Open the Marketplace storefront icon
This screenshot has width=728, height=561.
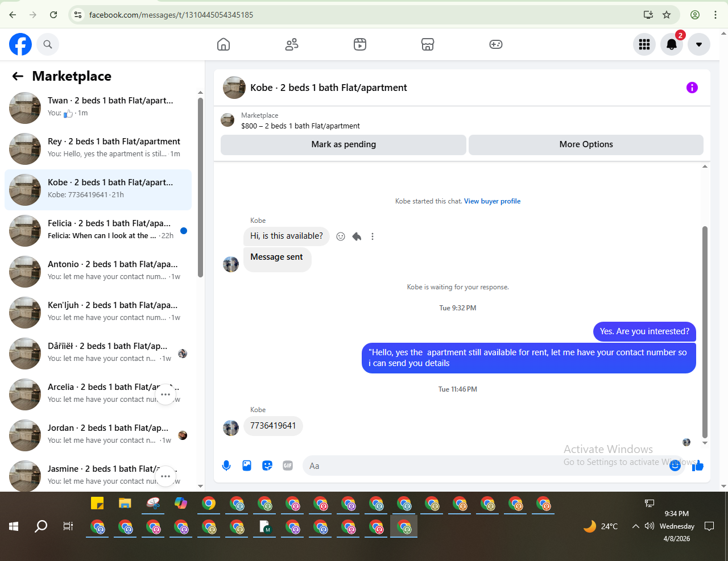pos(428,44)
